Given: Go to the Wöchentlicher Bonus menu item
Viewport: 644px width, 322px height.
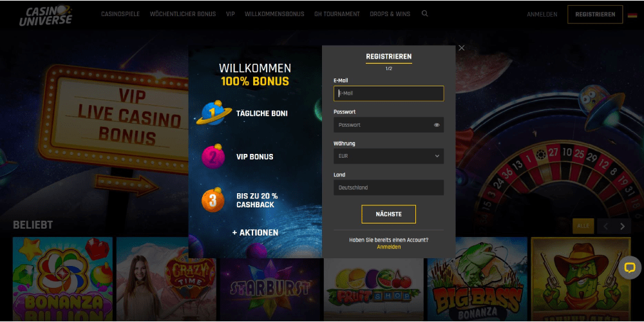Looking at the screenshot, I should click(x=183, y=14).
